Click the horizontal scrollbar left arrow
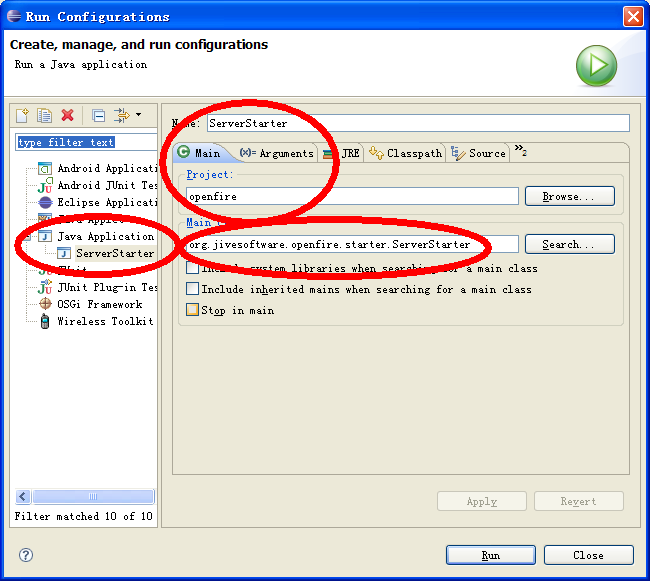Image resolution: width=650 pixels, height=581 pixels. click(23, 496)
